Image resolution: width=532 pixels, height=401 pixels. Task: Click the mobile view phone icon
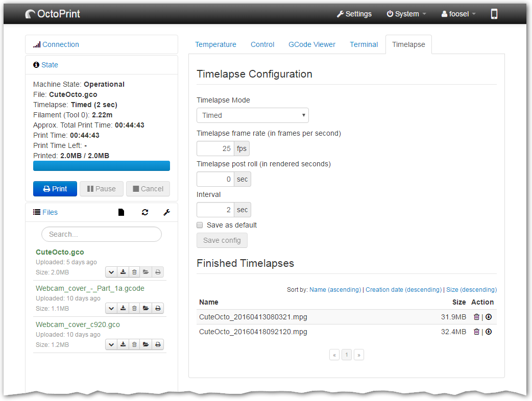494,14
